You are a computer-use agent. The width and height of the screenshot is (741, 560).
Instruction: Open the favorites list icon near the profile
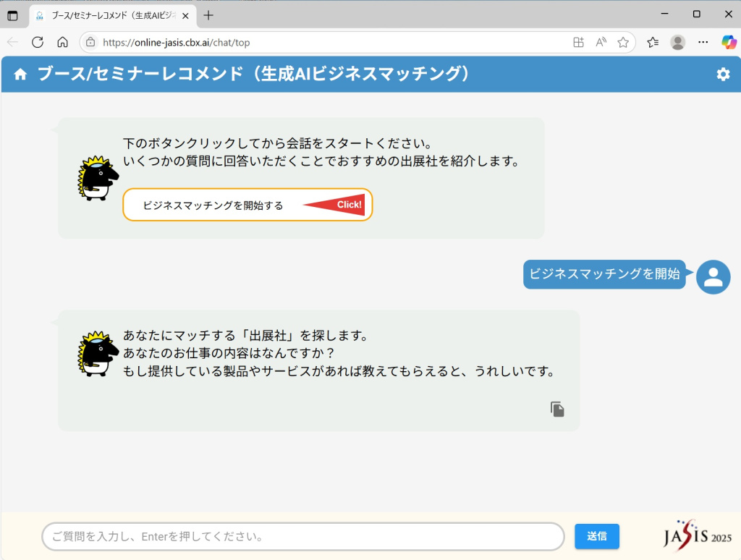pos(651,42)
